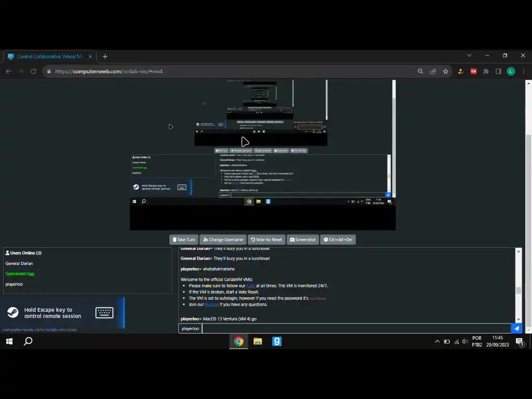Click the chat scrollbar up arrow
This screenshot has width=532, height=399.
pyautogui.click(x=518, y=251)
